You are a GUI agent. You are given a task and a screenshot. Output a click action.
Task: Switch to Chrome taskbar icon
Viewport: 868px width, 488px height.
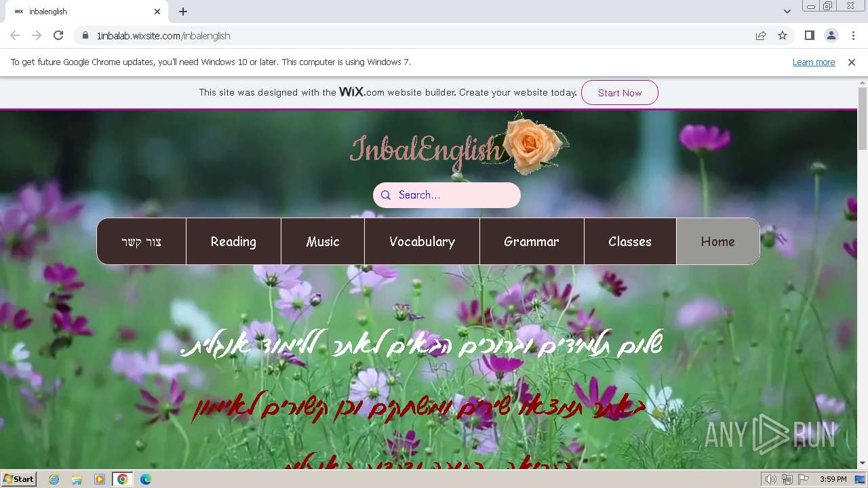(x=123, y=479)
